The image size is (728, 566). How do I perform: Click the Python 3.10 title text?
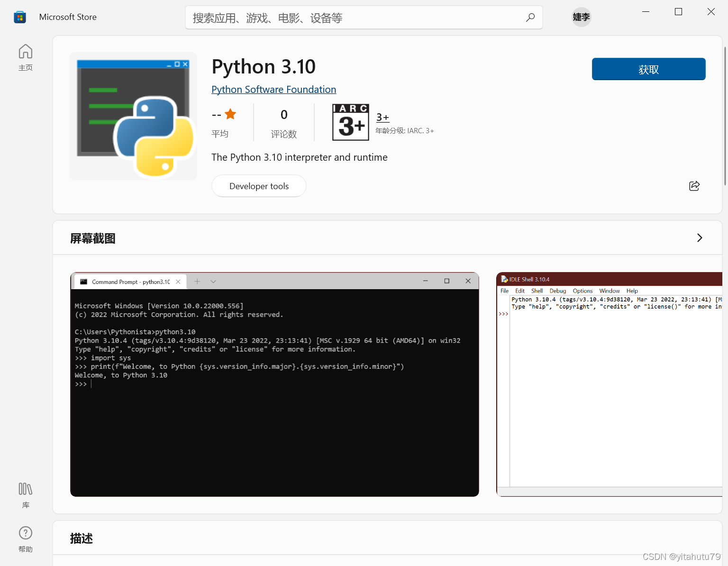pyautogui.click(x=264, y=66)
